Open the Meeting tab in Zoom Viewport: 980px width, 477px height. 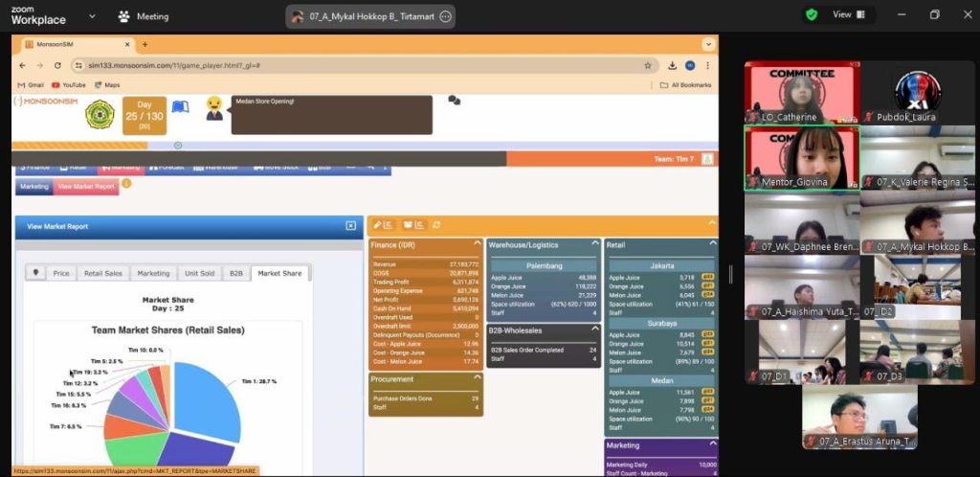(x=144, y=16)
